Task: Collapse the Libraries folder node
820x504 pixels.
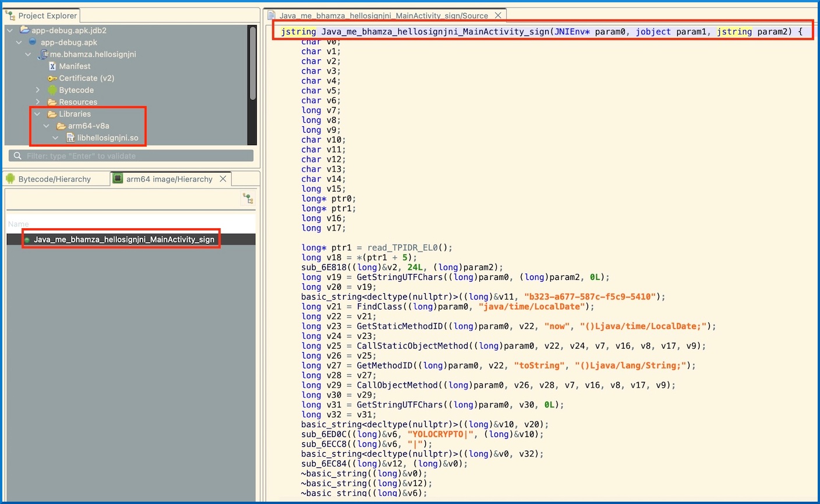Action: point(38,114)
